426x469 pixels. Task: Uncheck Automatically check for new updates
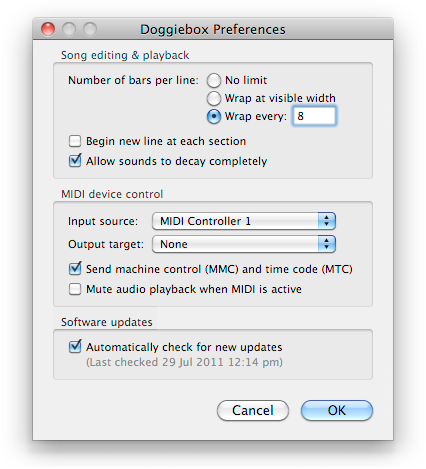pos(75,347)
